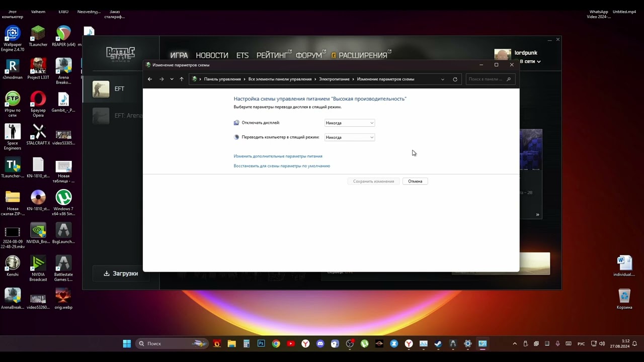644x362 pixels.
Task: Show hidden system tray icons
Action: tap(515, 344)
